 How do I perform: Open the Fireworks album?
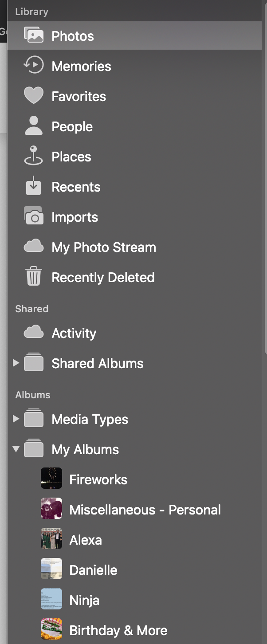pyautogui.click(x=98, y=479)
